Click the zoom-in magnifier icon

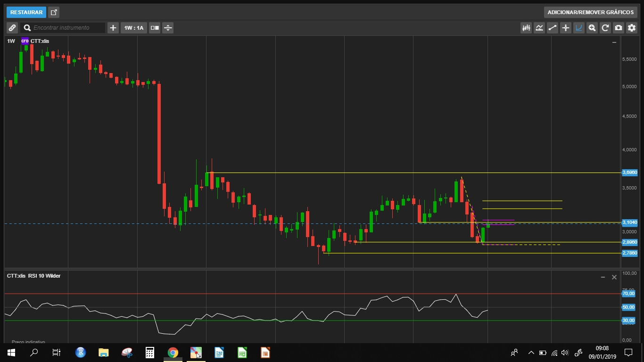(x=592, y=28)
